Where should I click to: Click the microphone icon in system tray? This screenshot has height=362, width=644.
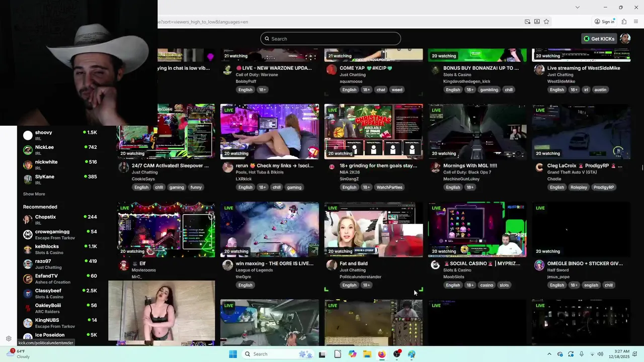582,354
